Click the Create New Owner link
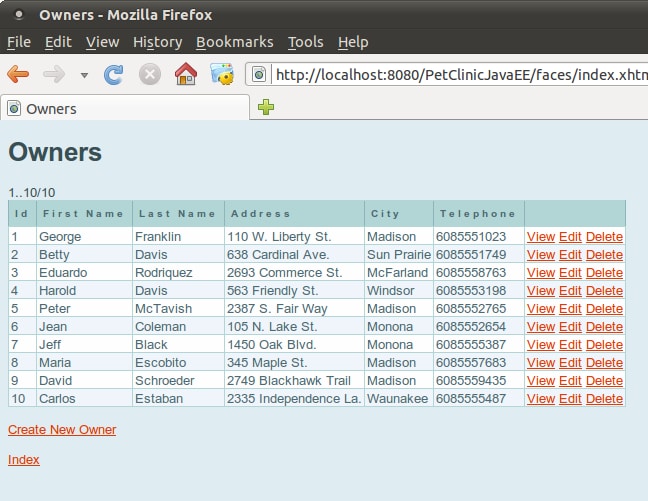The image size is (648, 501). point(62,430)
